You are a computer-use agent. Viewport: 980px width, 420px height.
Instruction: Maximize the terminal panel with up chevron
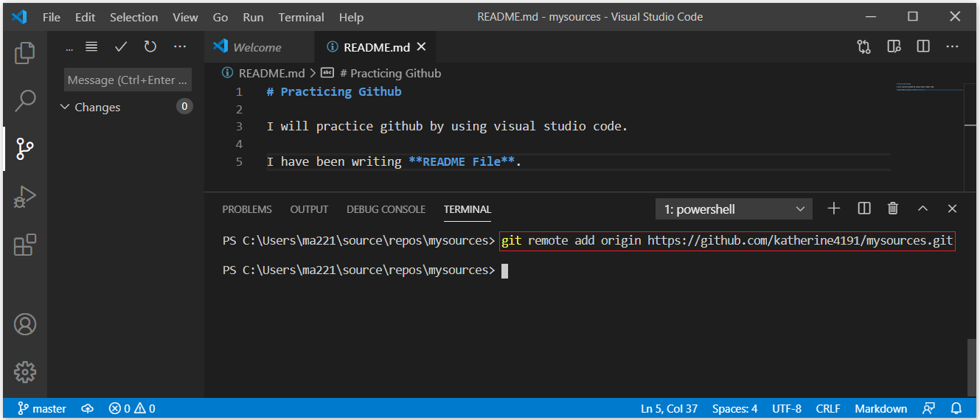pos(922,209)
